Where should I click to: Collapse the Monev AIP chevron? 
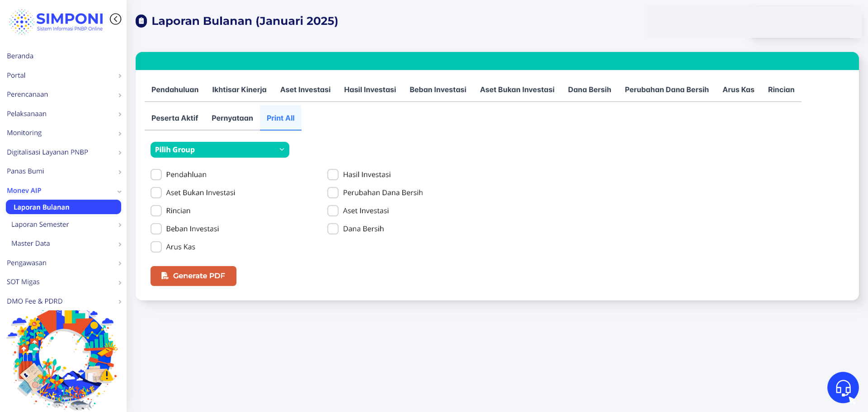(120, 192)
